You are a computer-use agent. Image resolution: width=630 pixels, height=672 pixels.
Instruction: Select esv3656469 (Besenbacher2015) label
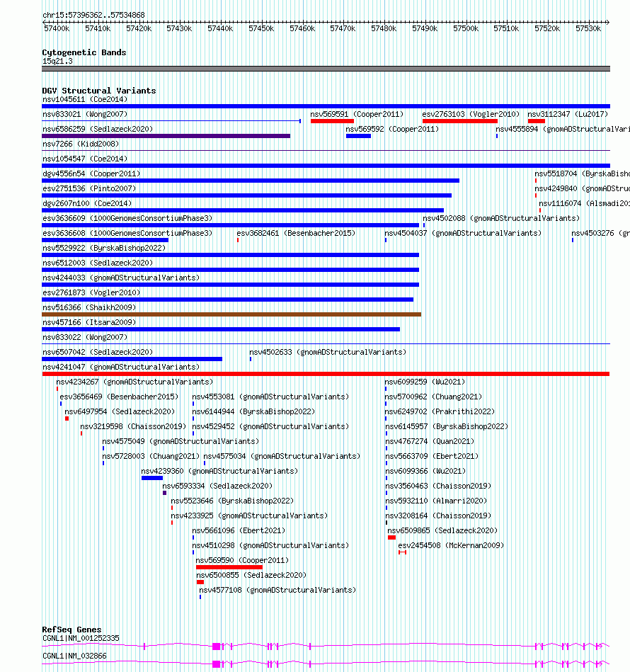119,397
